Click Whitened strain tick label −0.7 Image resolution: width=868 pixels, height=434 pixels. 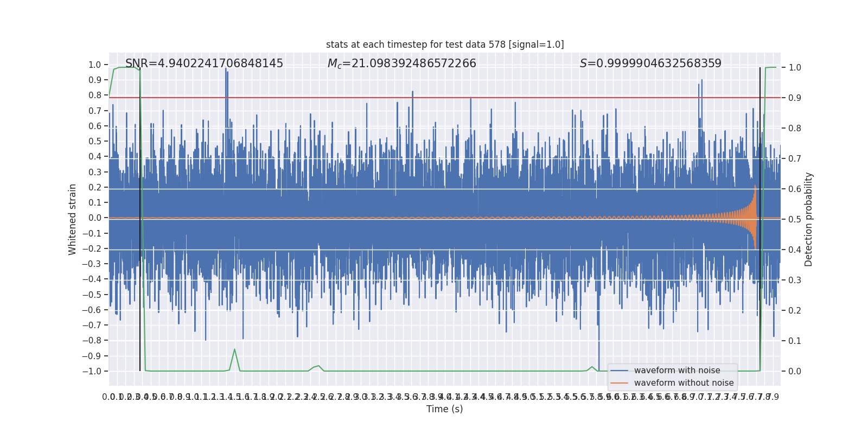pos(92,325)
